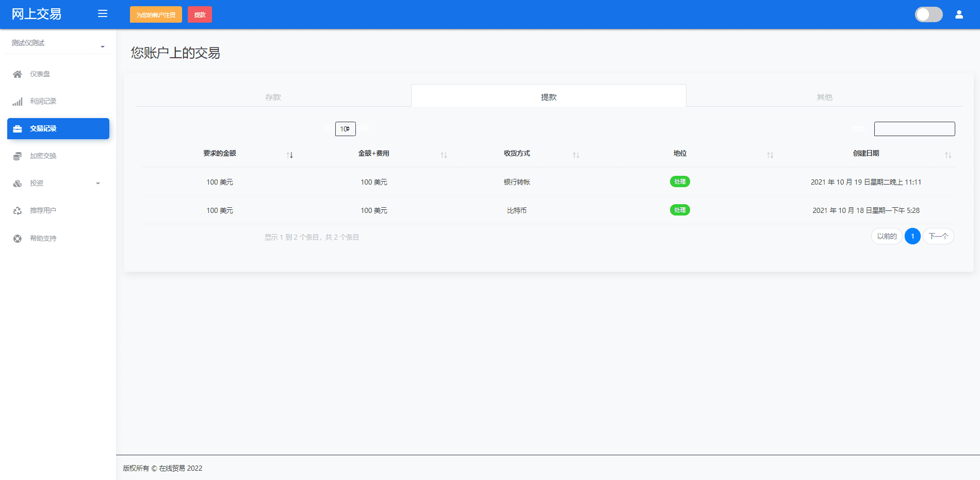
Task: Click the 加密交换 coins icon
Action: pyautogui.click(x=18, y=156)
